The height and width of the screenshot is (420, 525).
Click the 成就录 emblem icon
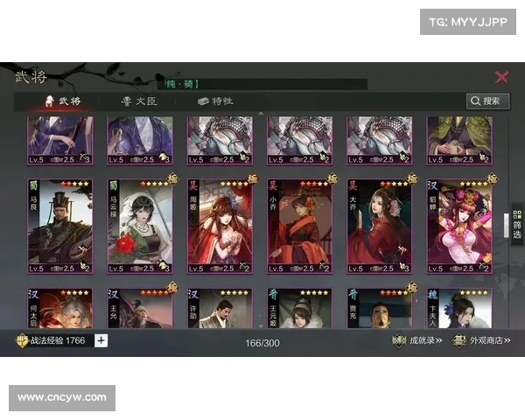399,340
